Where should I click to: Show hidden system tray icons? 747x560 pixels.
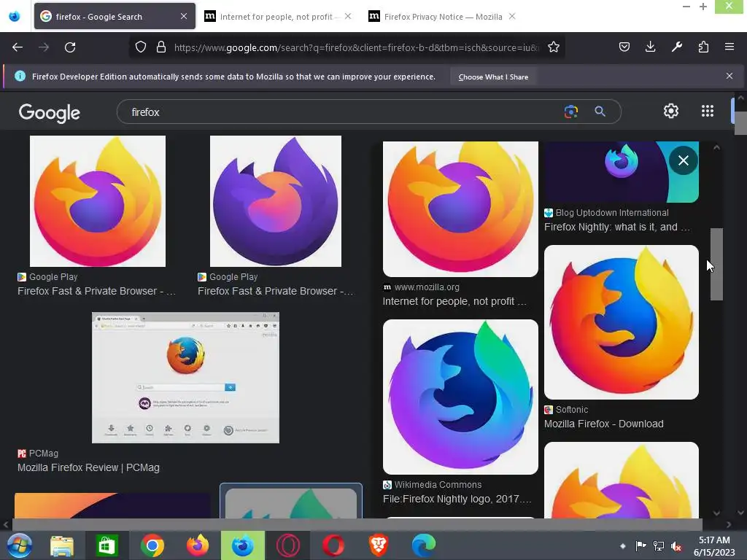pyautogui.click(x=622, y=545)
